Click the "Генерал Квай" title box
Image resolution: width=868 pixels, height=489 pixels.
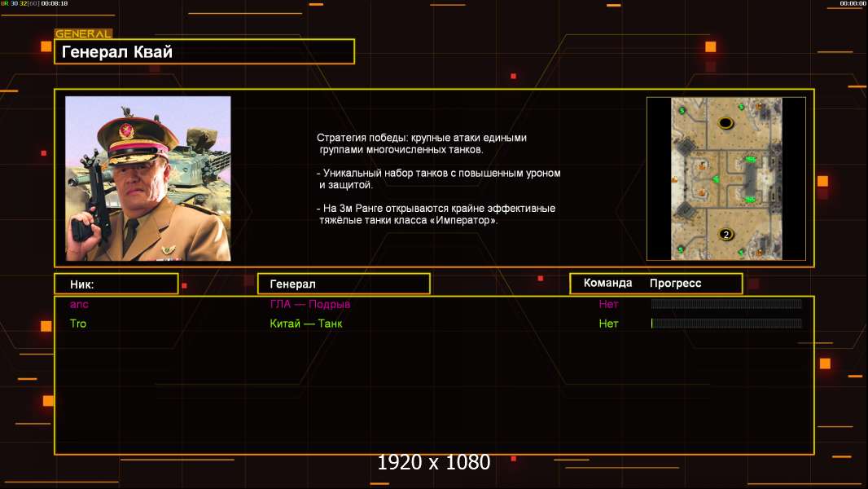click(x=204, y=52)
